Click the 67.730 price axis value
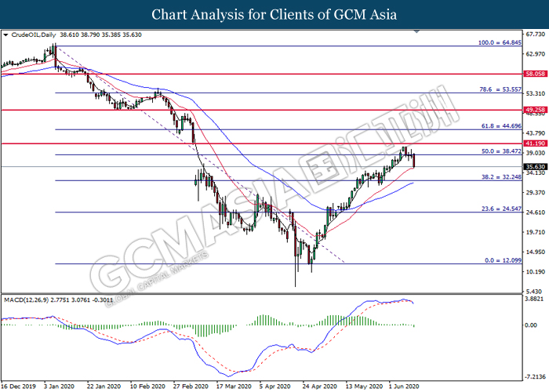The width and height of the screenshot is (549, 392). click(536, 34)
